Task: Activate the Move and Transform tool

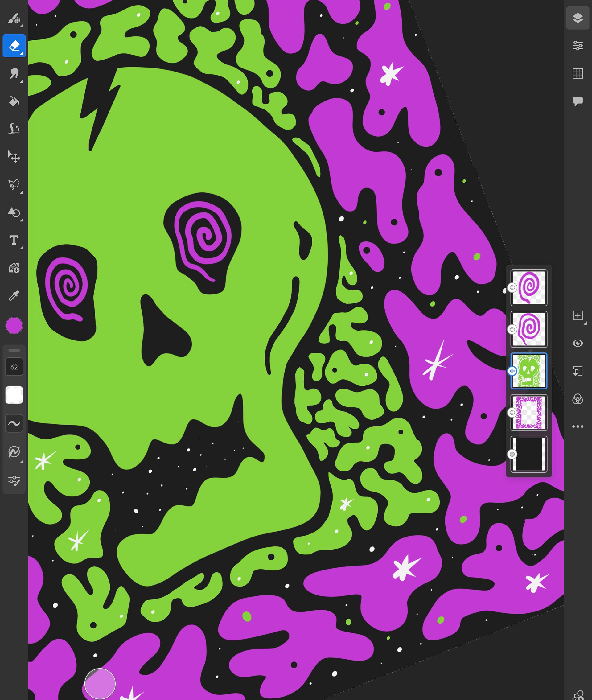Action: [14, 157]
